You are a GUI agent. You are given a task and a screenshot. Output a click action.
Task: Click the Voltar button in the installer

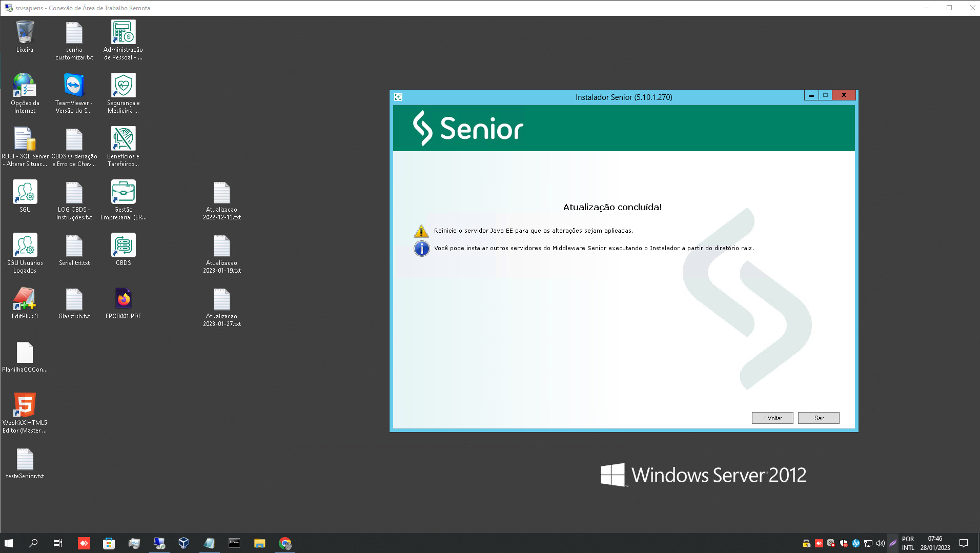772,418
